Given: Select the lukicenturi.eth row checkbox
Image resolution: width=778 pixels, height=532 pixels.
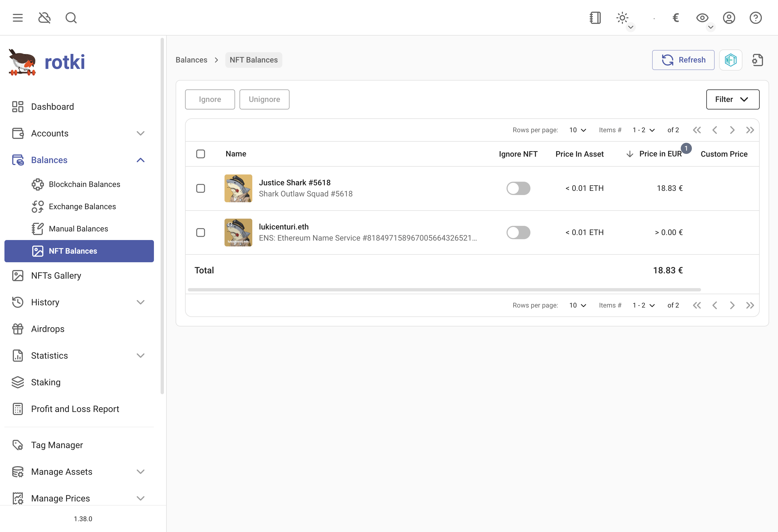Looking at the screenshot, I should tap(201, 233).
